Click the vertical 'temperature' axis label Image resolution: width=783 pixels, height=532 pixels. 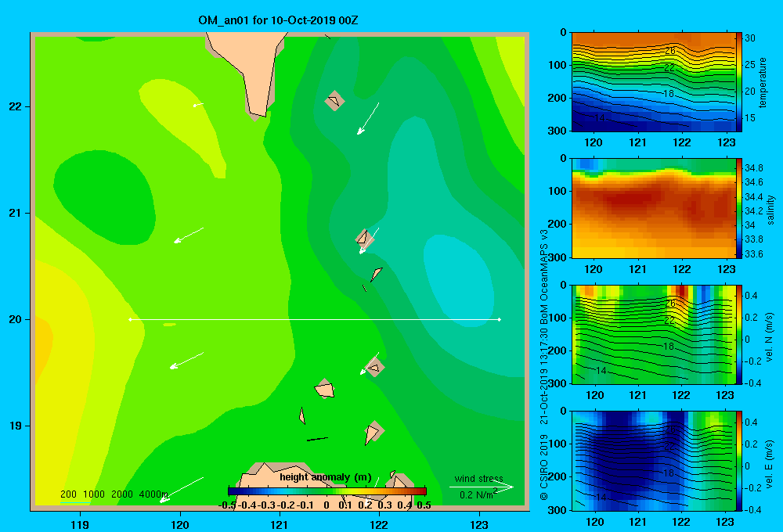pos(763,83)
